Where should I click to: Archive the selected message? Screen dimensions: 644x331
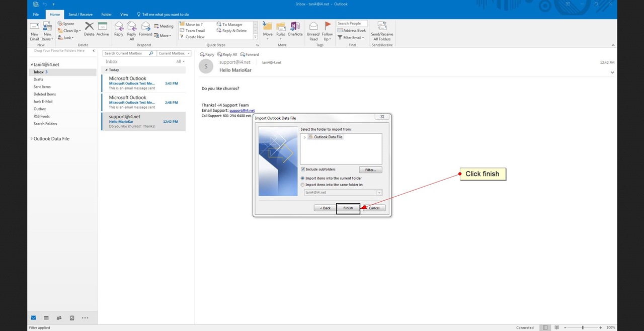coord(103,29)
